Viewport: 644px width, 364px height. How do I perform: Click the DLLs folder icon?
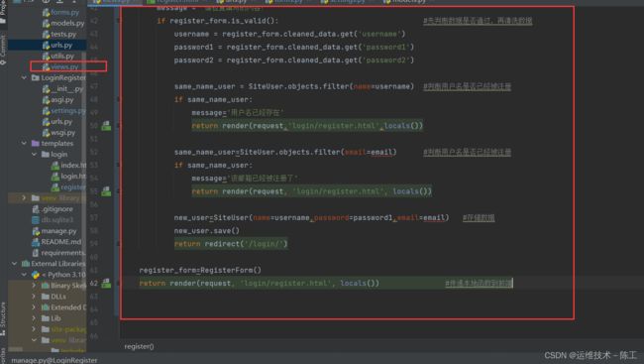coord(46,297)
